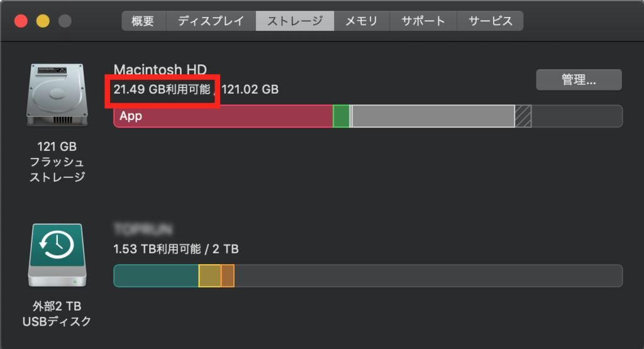
Task: Click the Macintosh HD internal drive icon
Action: pos(57,96)
